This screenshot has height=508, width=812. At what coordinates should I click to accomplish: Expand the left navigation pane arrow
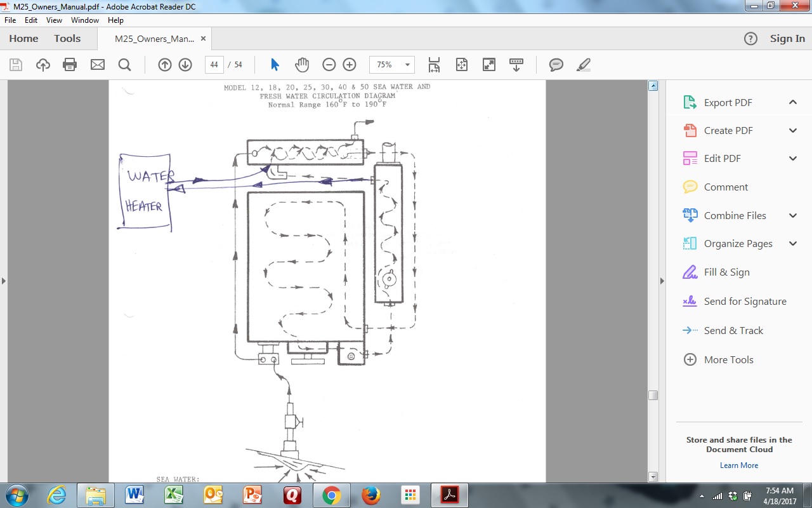[3, 281]
